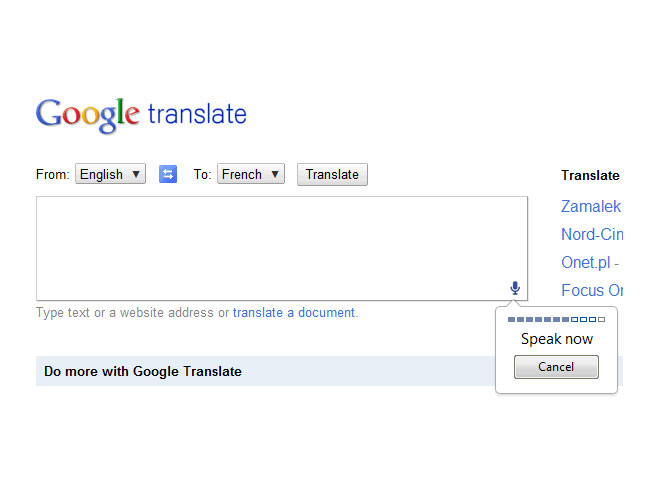The image size is (660, 495).
Task: Open the Onet.pl link
Action: [586, 263]
